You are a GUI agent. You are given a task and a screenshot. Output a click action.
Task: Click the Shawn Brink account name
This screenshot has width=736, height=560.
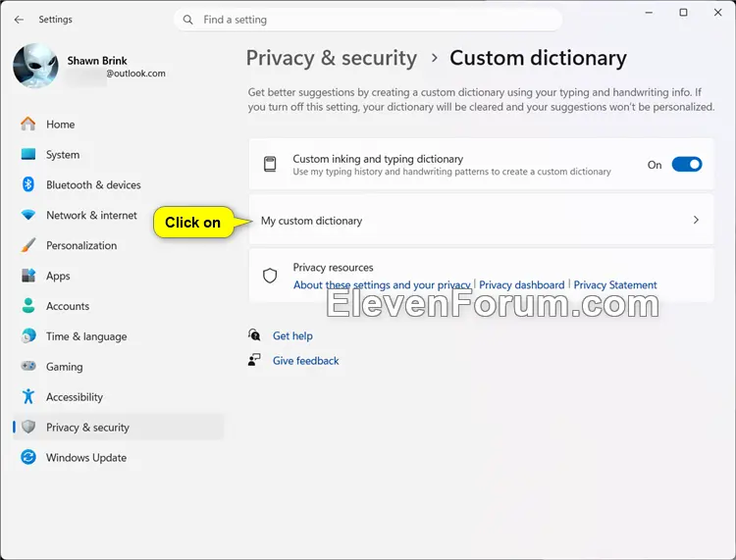tap(97, 61)
